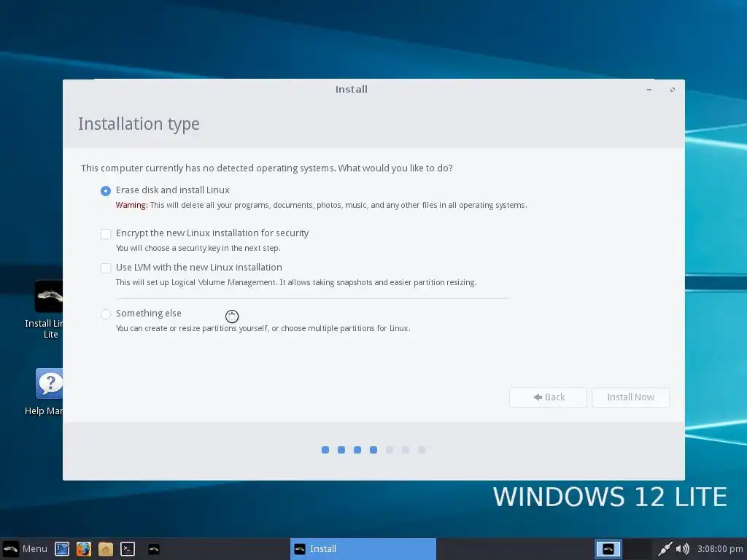Enable Use LVM with the new installation
This screenshot has height=560, width=747.
pyautogui.click(x=106, y=268)
